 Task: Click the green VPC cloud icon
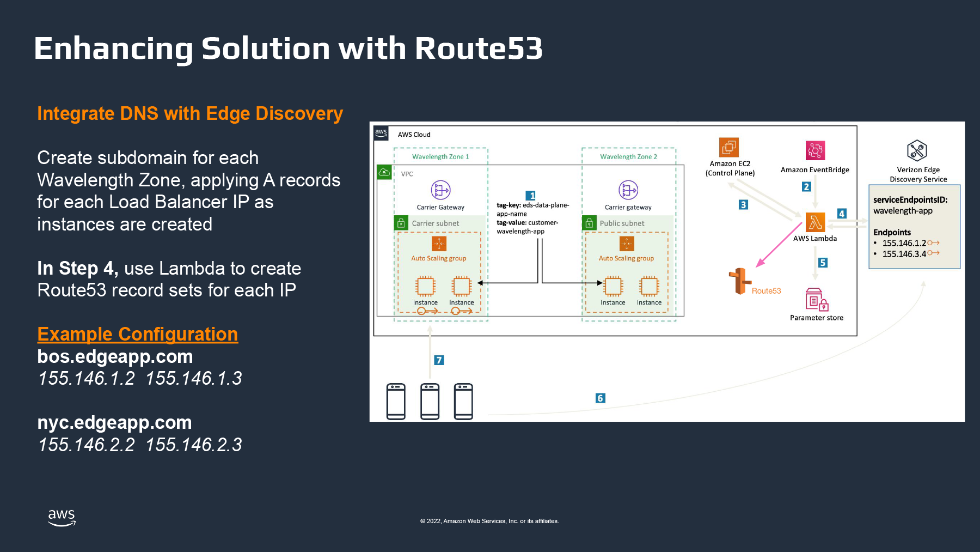coord(384,172)
